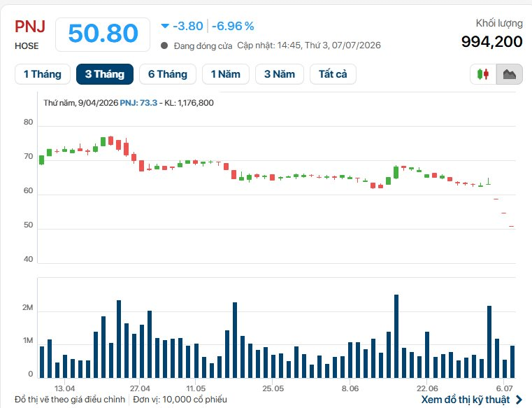
Task: Select the 3 Tháng time range
Action: [x=105, y=74]
